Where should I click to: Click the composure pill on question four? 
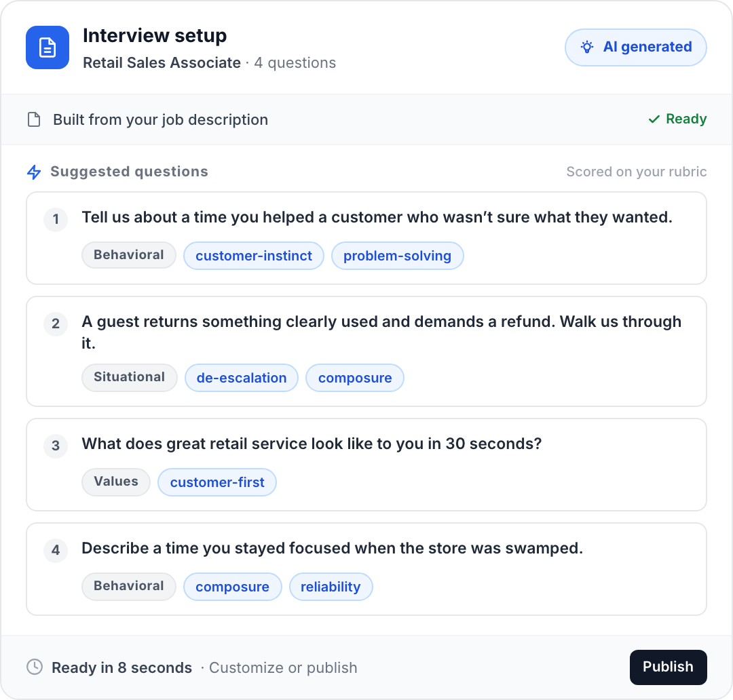click(233, 587)
